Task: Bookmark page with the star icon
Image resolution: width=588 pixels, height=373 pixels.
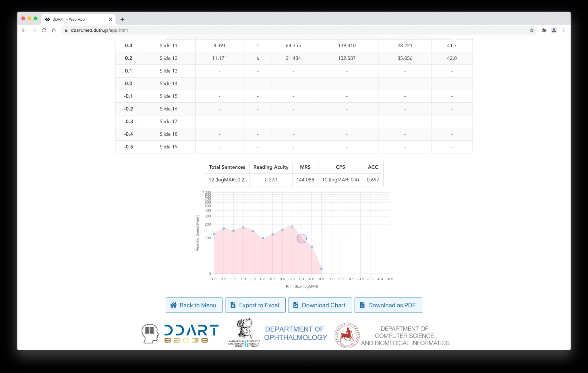Action: 532,30
